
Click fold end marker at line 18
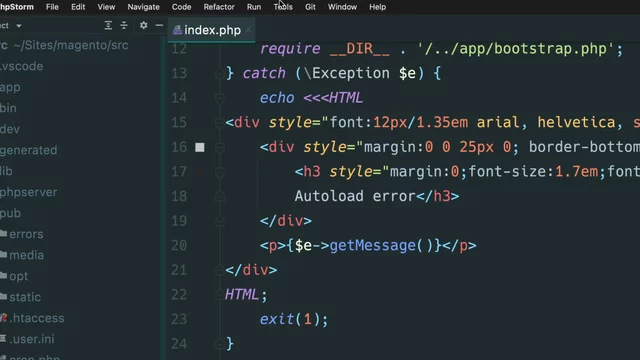(x=220, y=196)
